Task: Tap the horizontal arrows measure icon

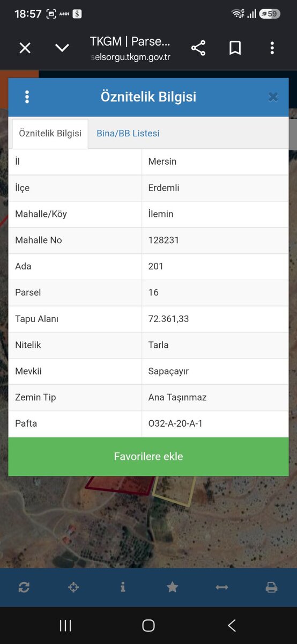Action: [x=222, y=587]
